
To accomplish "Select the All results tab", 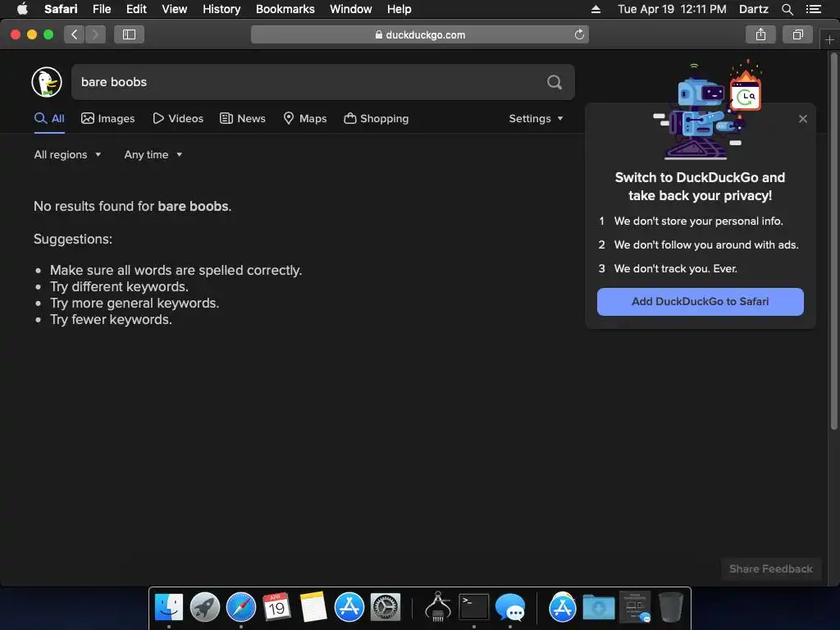I will coord(49,118).
